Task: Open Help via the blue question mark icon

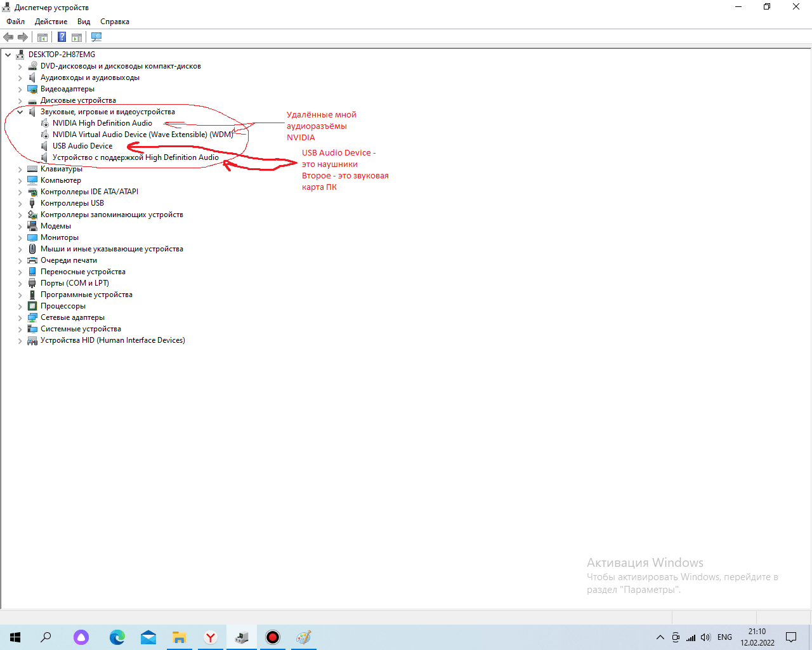Action: click(x=62, y=37)
